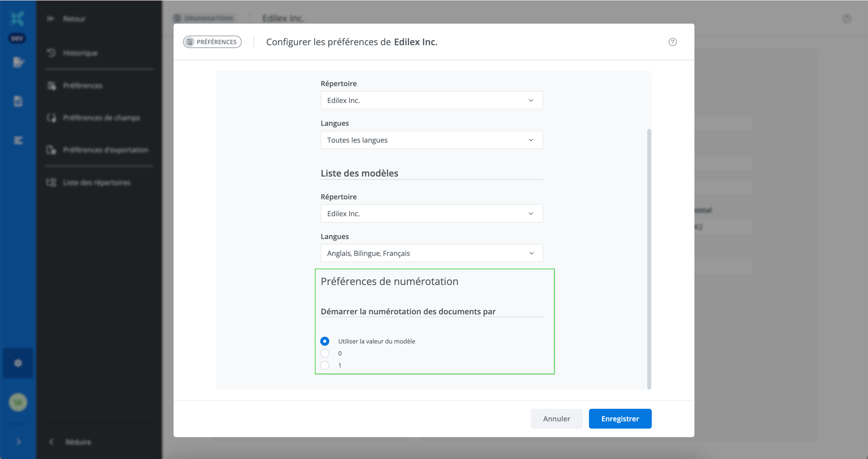The image size is (868, 459).
Task: Open the first Répertoire dropdown at top
Action: (x=431, y=100)
